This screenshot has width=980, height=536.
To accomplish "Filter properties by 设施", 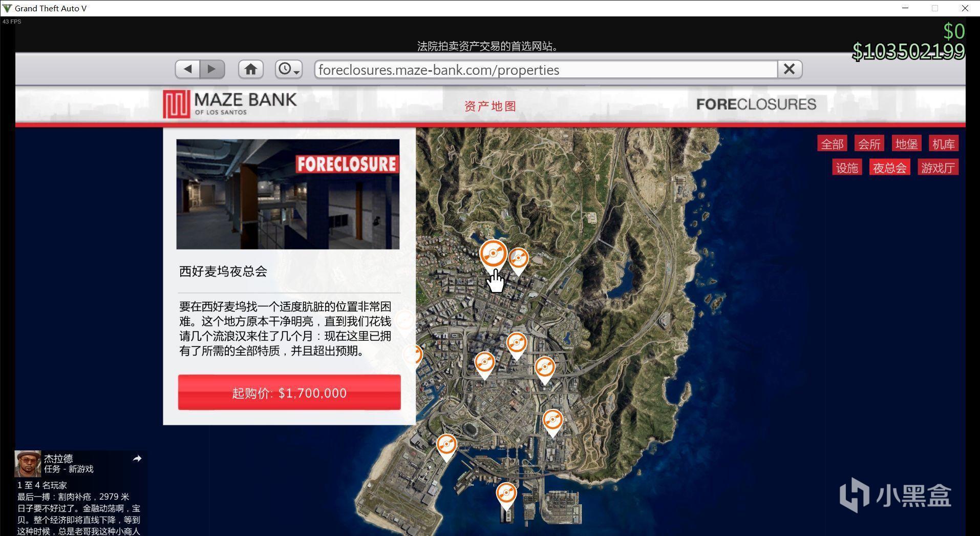I will point(847,168).
